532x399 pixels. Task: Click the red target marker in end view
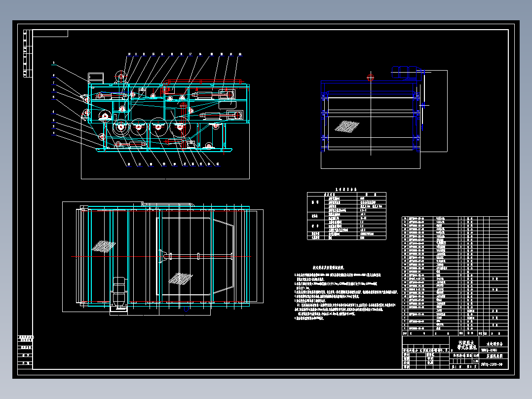pyautogui.click(x=371, y=78)
